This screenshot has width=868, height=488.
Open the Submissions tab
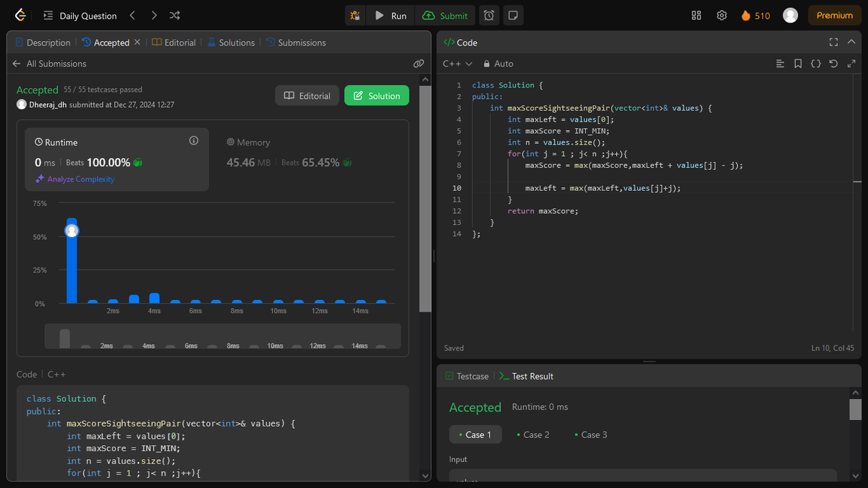297,43
